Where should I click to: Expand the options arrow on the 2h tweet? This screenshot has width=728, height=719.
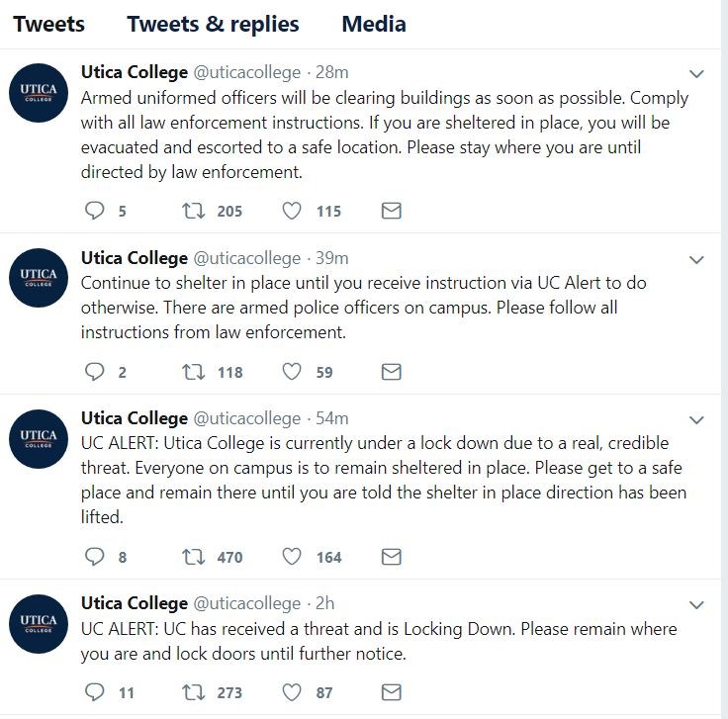pyautogui.click(x=696, y=605)
